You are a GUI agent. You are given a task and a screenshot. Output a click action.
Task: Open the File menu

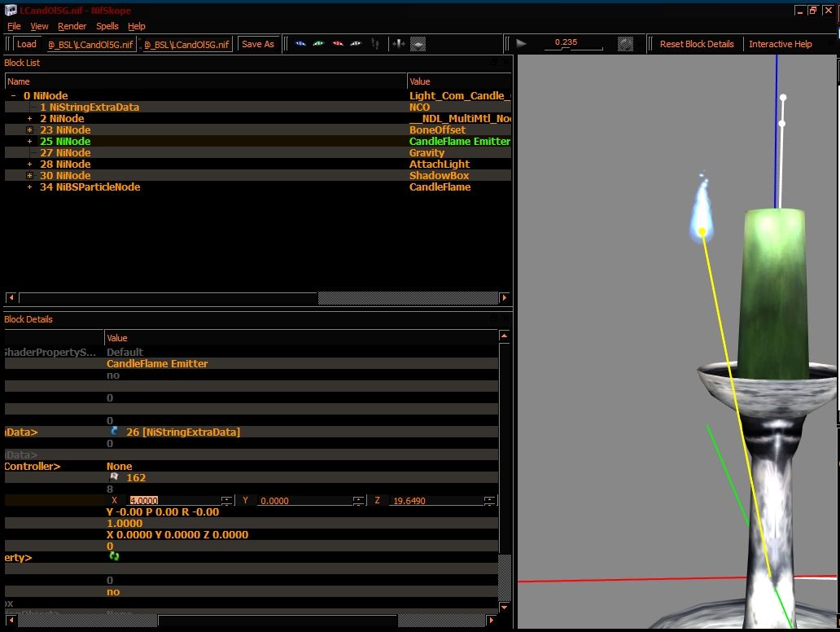(x=14, y=26)
